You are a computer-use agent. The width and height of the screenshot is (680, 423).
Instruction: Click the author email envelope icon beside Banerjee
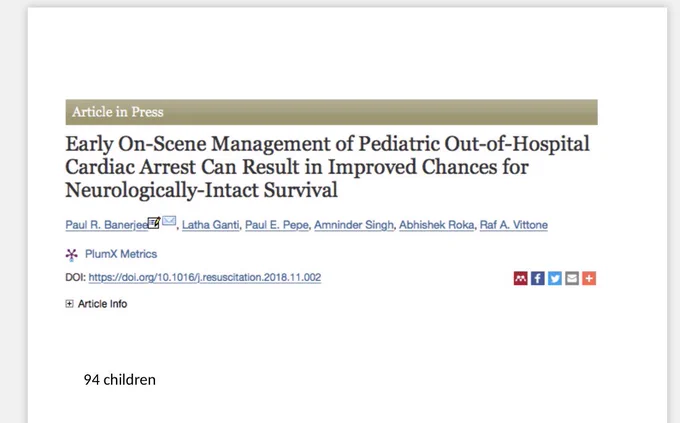169,221
